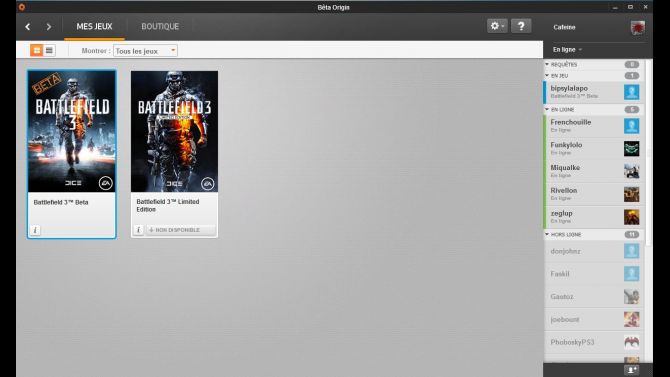Open the 'En ligne' status dropdown
670x377 pixels.
[567, 50]
